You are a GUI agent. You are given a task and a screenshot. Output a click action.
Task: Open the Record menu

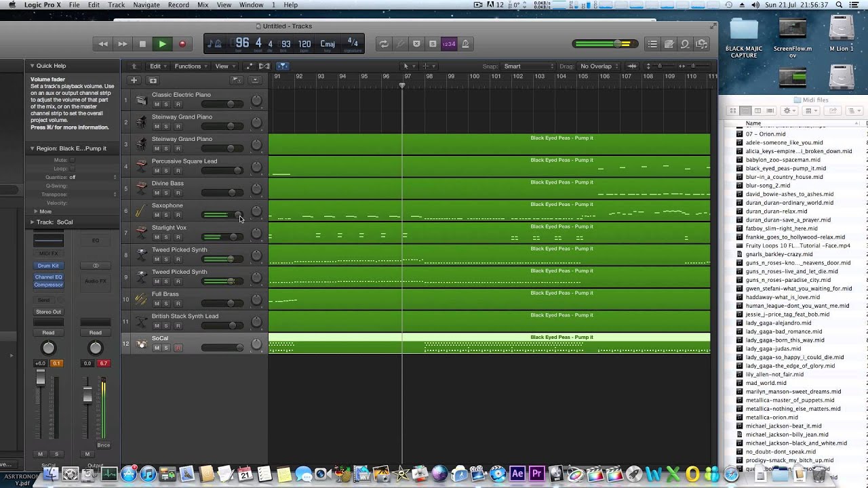pyautogui.click(x=178, y=5)
